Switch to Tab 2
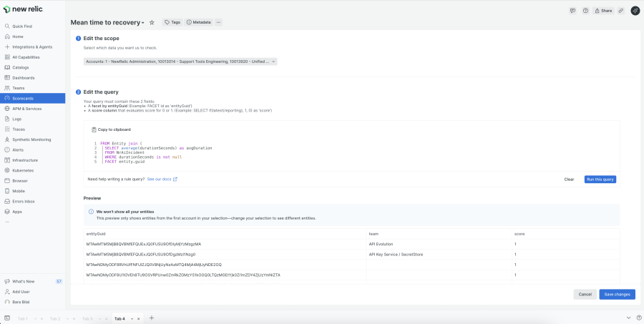Screen dimensions: 644x324 point(55,319)
